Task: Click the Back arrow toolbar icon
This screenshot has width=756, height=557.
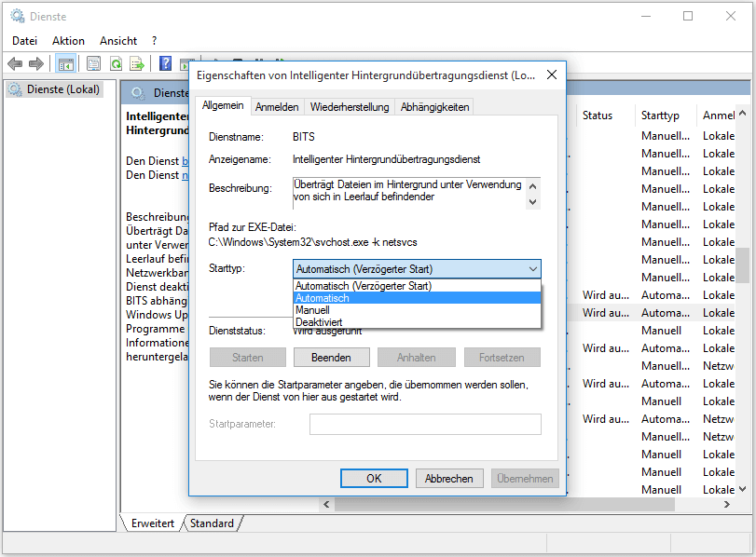Action: click(16, 63)
